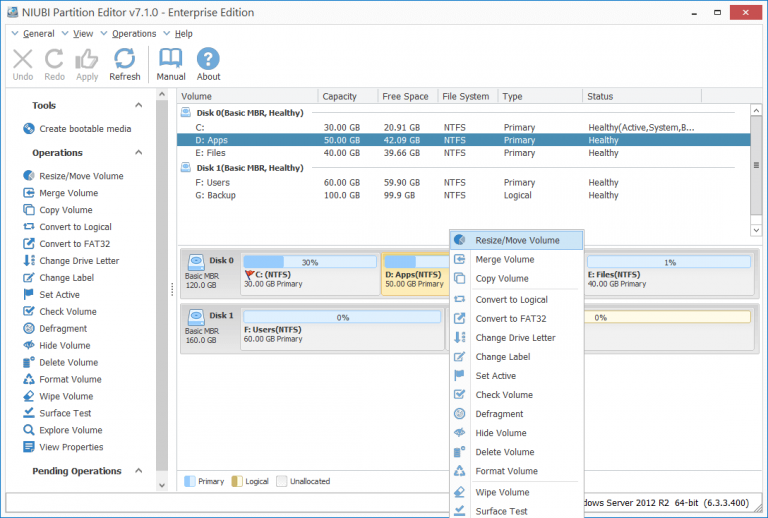Collapse the Pending Operations section chevron
Image resolution: width=768 pixels, height=518 pixels.
pos(139,471)
